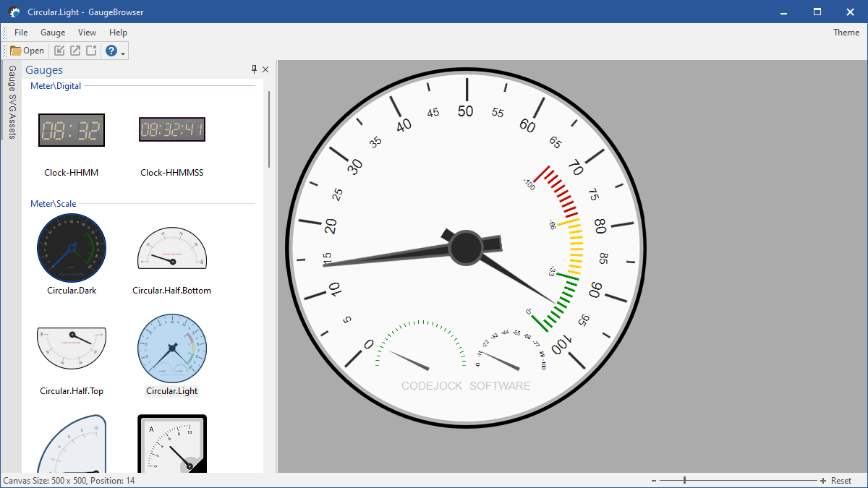Click the first import-arrow toolbar icon
Viewport: 868px width, 488px height.
click(60, 51)
